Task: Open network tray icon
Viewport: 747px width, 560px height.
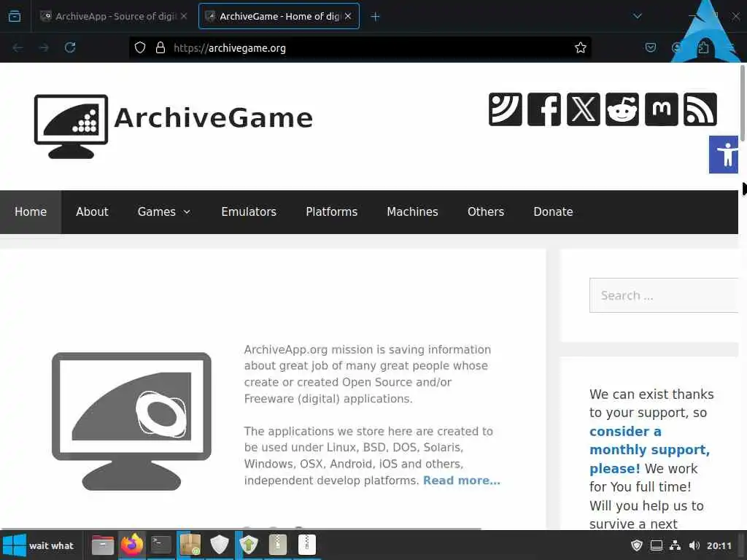Action: tap(675, 545)
